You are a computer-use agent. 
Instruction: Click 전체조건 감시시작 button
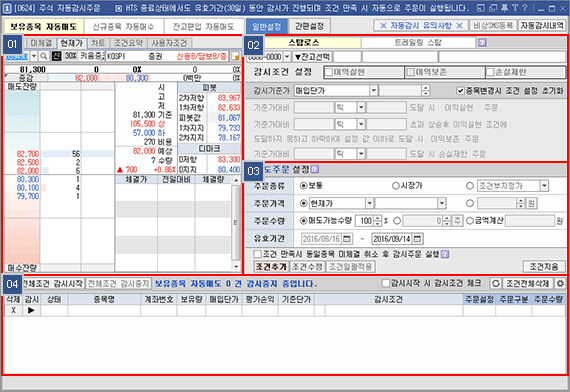tap(53, 283)
